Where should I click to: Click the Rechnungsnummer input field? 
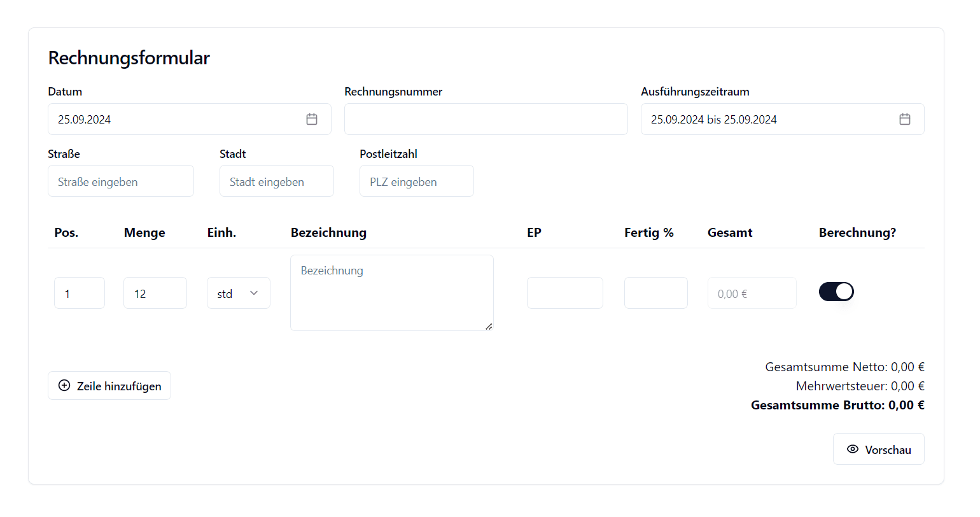coord(486,118)
